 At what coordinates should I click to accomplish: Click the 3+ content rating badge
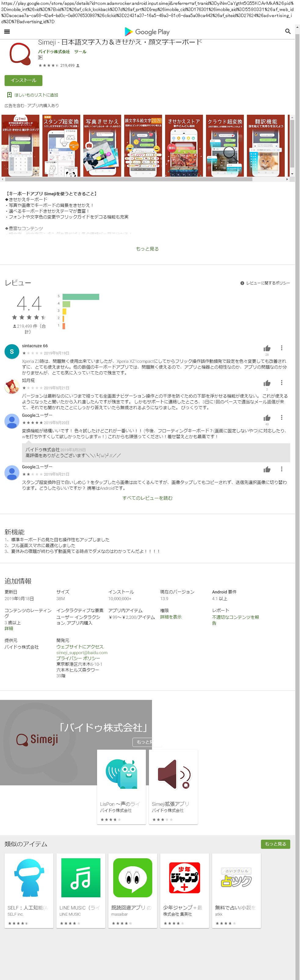point(40,57)
